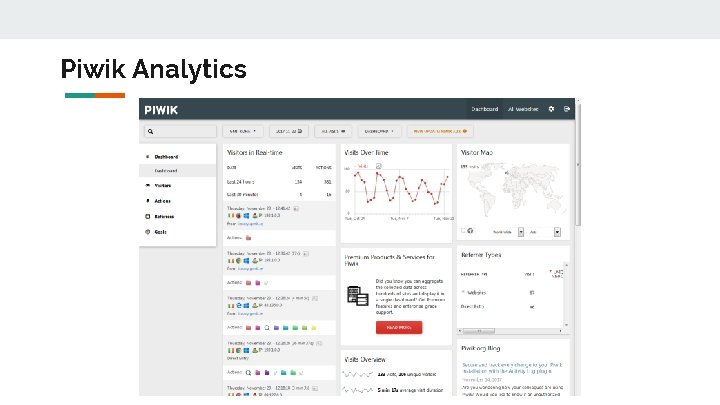Click the icon beside sidebar Actions
Screen dimensions: 720x405
point(147,201)
